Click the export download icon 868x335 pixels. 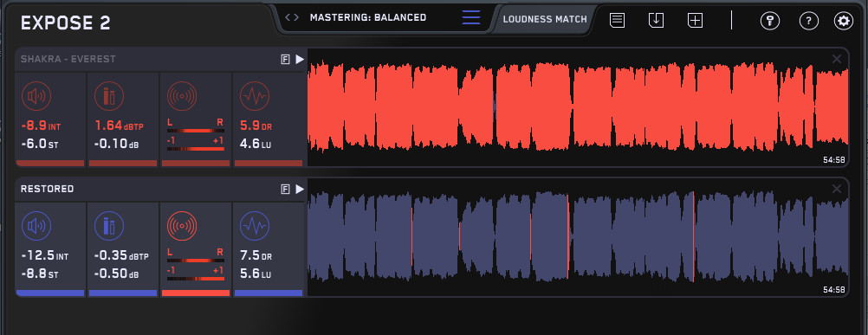coord(656,21)
